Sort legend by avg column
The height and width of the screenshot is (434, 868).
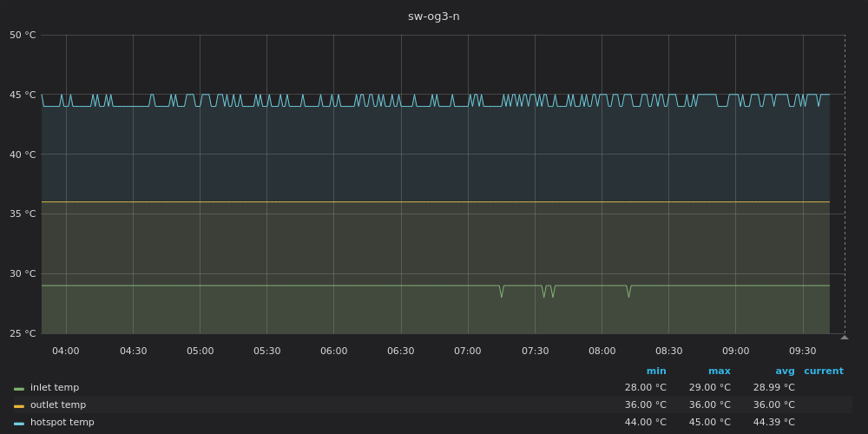coord(785,372)
